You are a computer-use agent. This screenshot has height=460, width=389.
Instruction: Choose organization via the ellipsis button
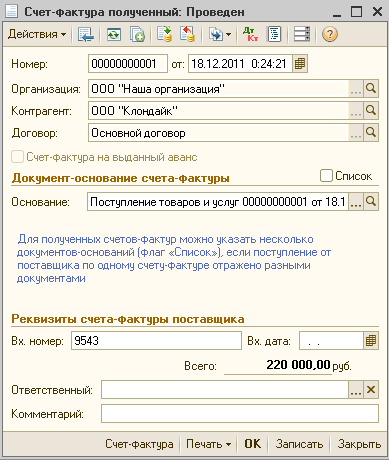pyautogui.click(x=356, y=89)
